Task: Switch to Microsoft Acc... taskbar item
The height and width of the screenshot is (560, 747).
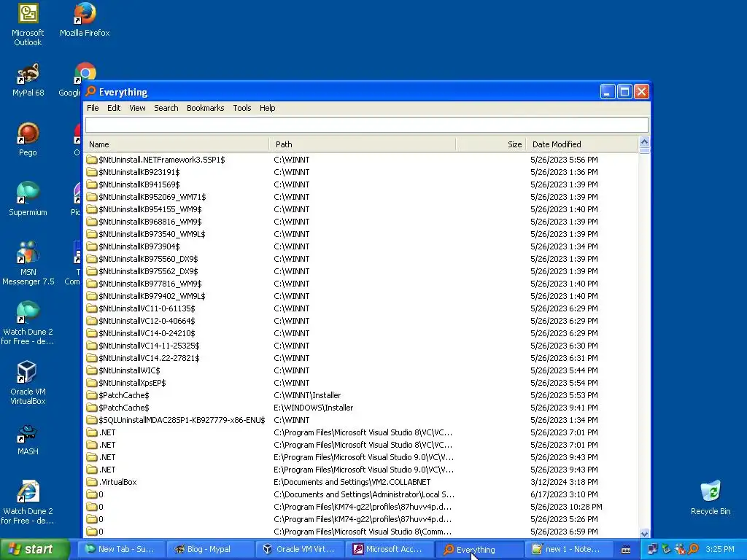Action: click(389, 549)
